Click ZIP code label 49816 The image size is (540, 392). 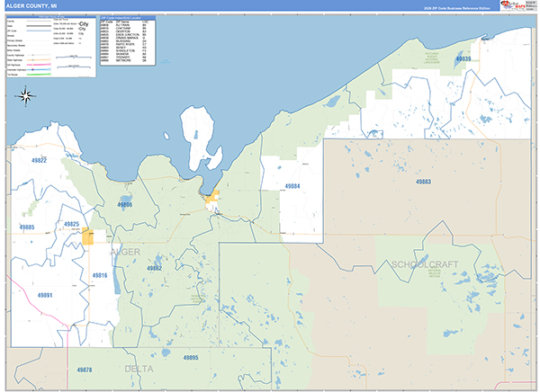100,275
